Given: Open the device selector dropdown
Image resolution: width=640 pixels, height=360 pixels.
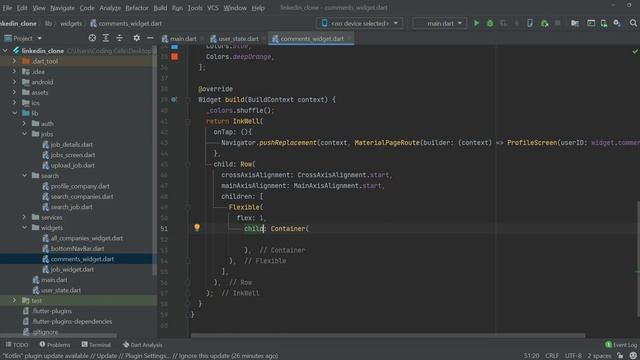Looking at the screenshot, I should tap(359, 23).
